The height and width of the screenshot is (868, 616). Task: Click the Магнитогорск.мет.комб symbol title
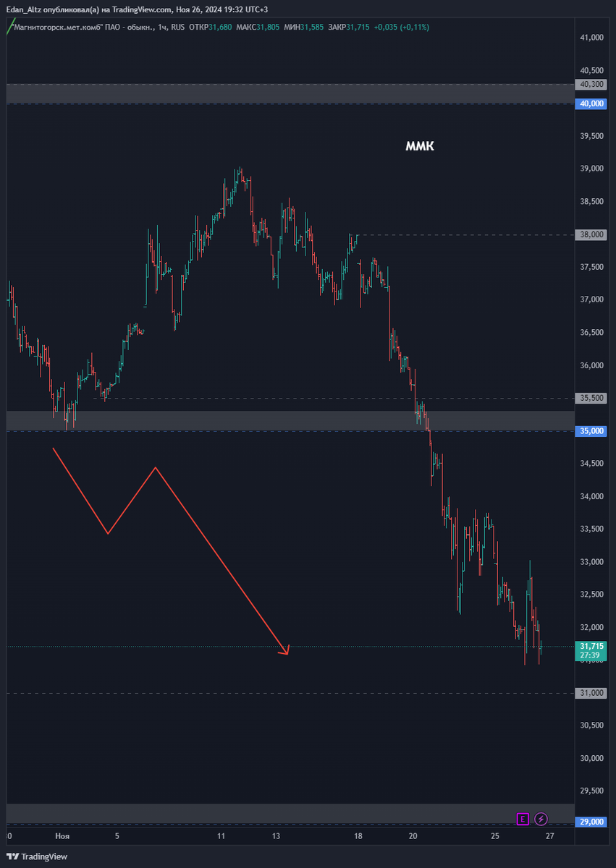59,27
